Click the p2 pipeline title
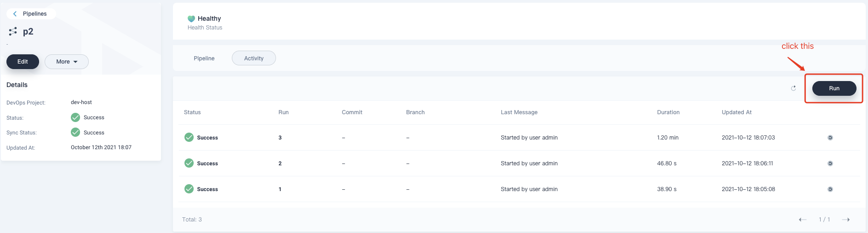The width and height of the screenshot is (868, 233). coord(28,32)
